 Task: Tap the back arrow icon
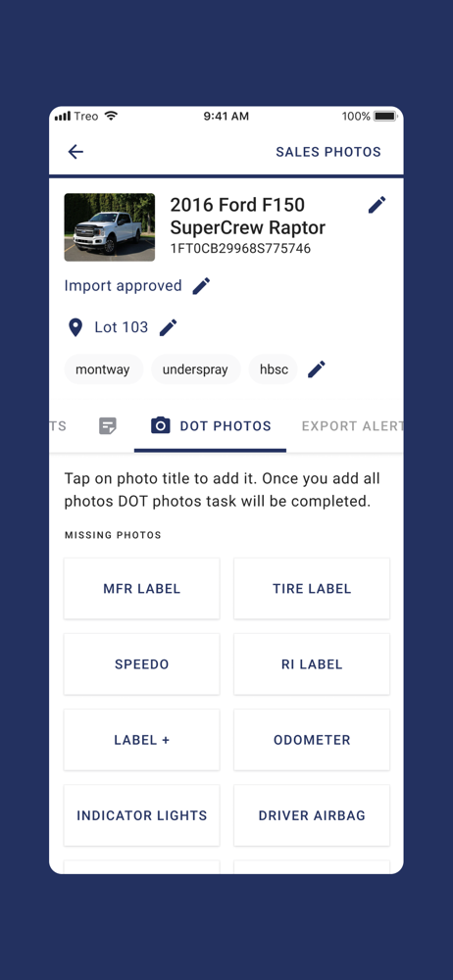coord(75,151)
